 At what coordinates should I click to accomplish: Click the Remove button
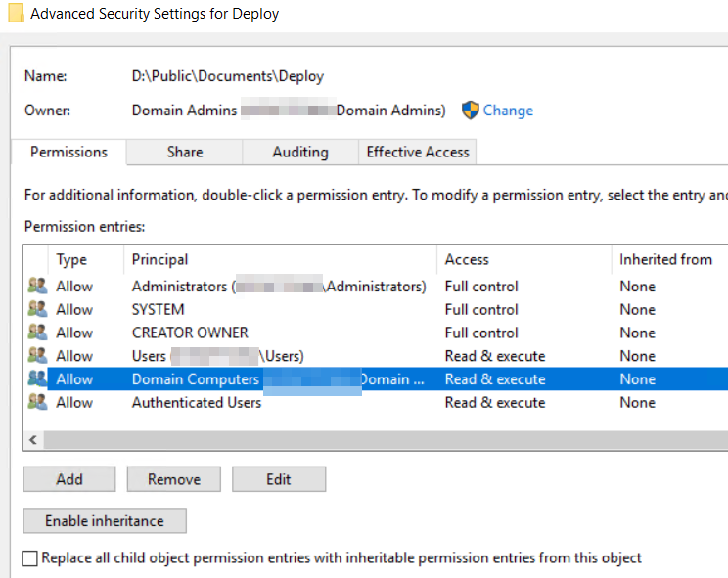click(x=172, y=479)
